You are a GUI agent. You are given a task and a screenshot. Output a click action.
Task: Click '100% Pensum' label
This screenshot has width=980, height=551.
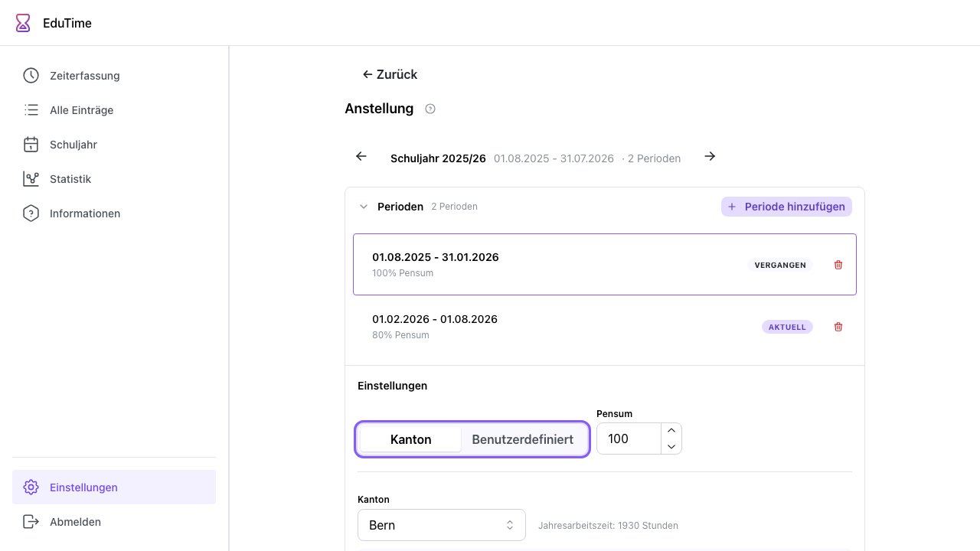coord(403,273)
